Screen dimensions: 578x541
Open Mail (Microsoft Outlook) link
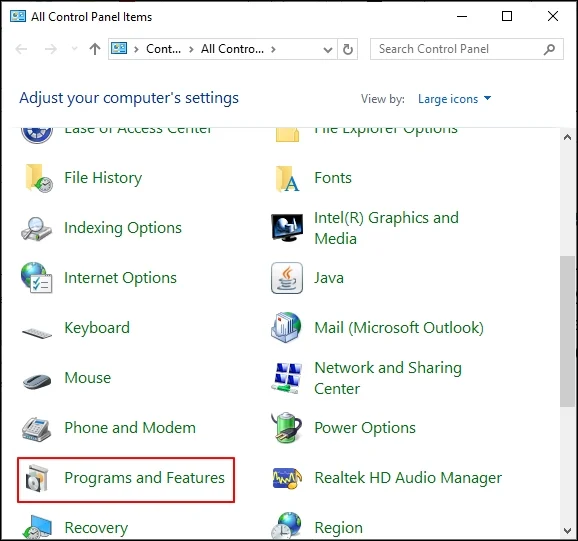point(399,328)
